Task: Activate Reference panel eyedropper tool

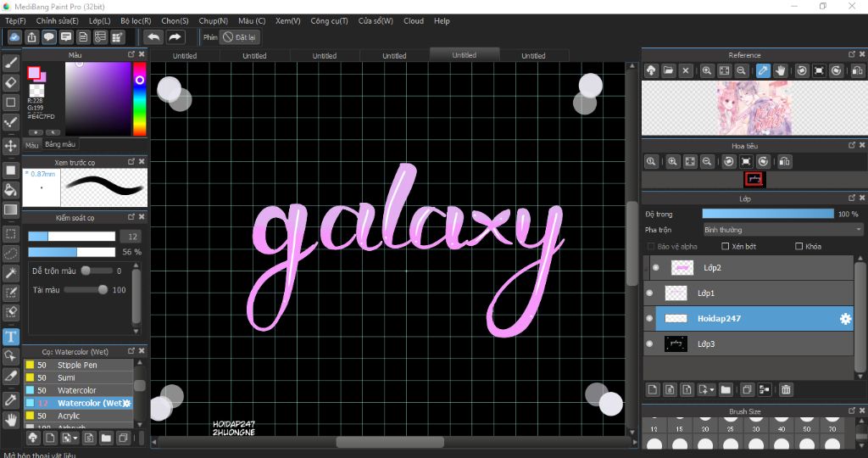Action: pyautogui.click(x=763, y=70)
